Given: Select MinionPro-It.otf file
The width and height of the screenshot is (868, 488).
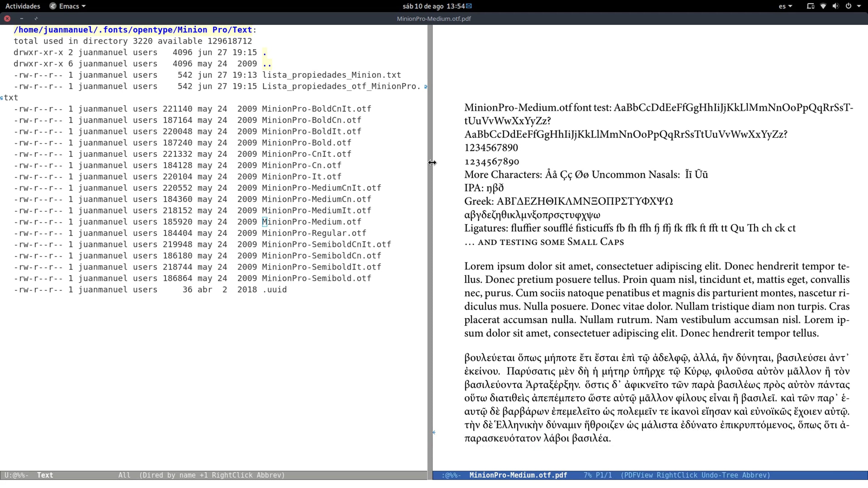Looking at the screenshot, I should pos(302,177).
